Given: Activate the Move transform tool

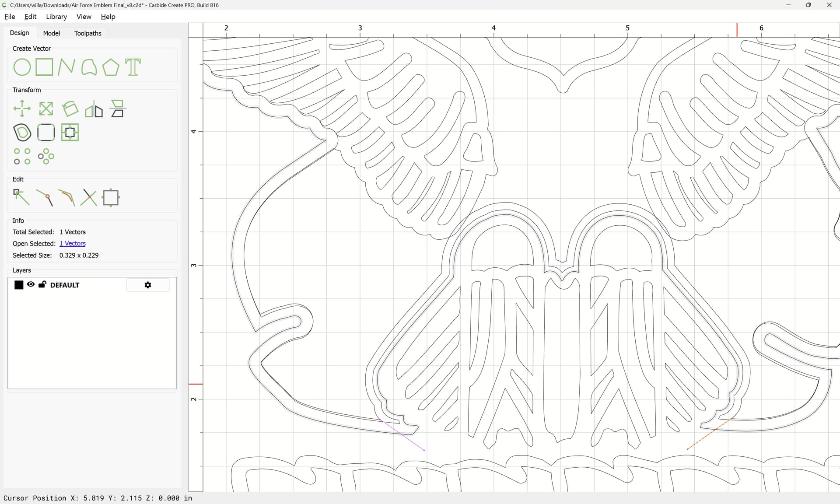Looking at the screenshot, I should pos(22,109).
